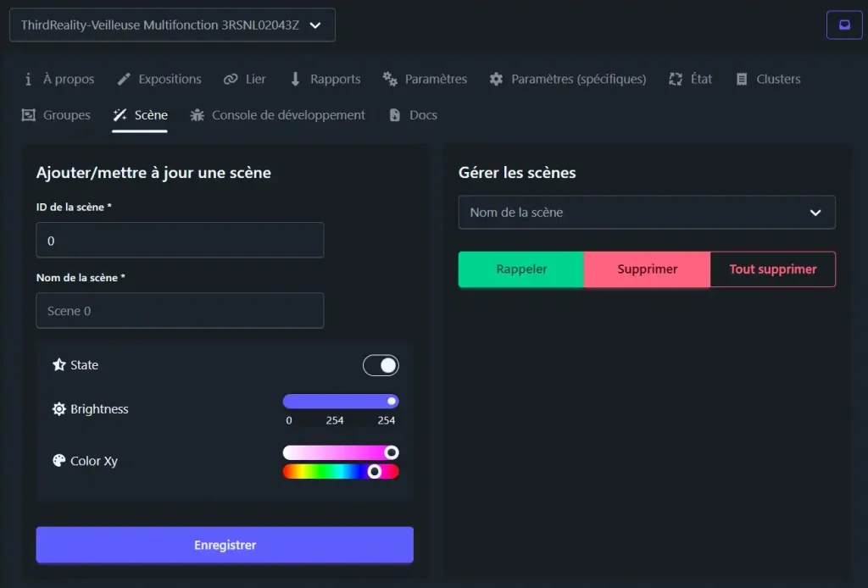Click the purple-outlined icon button at top right
Viewport: 868px width, 588px height.
(x=844, y=25)
